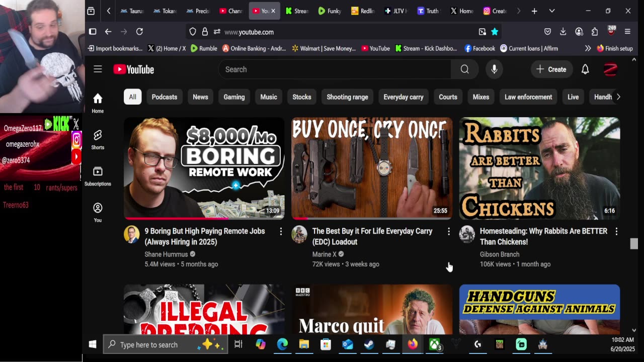644x362 pixels.
Task: Open Subscriptions in YouTube sidebar
Action: [98, 176]
